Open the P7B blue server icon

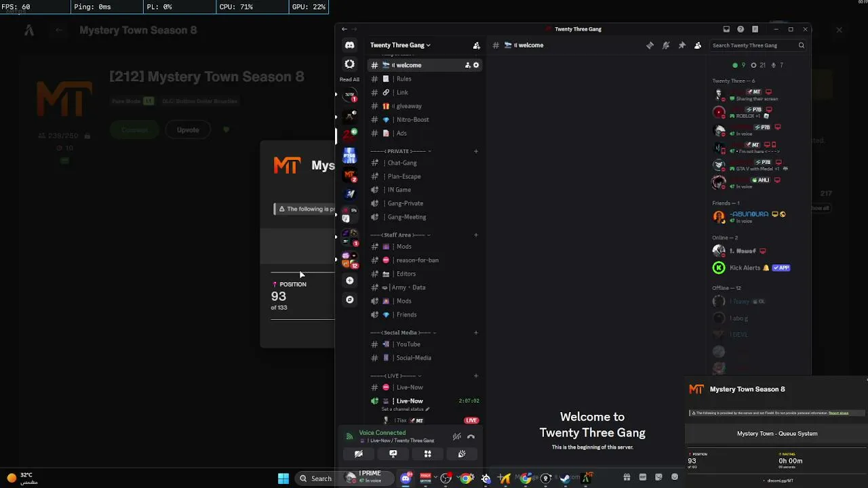click(x=349, y=156)
